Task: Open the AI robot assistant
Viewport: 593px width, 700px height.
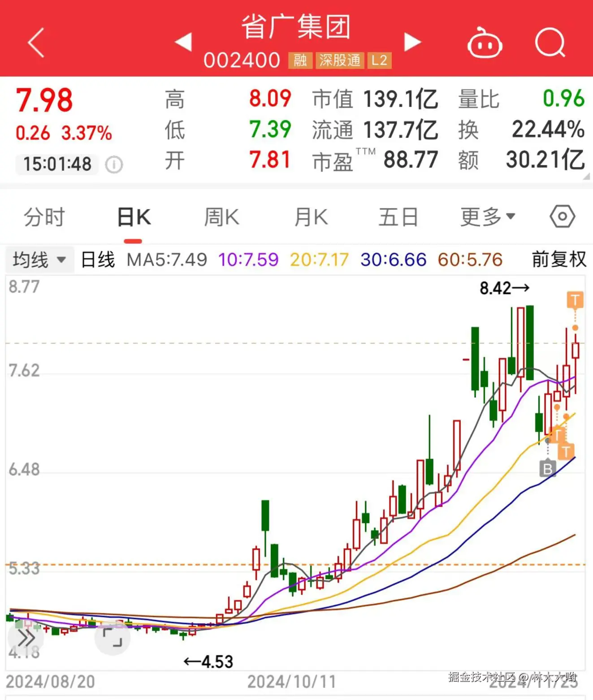Action: click(x=485, y=43)
